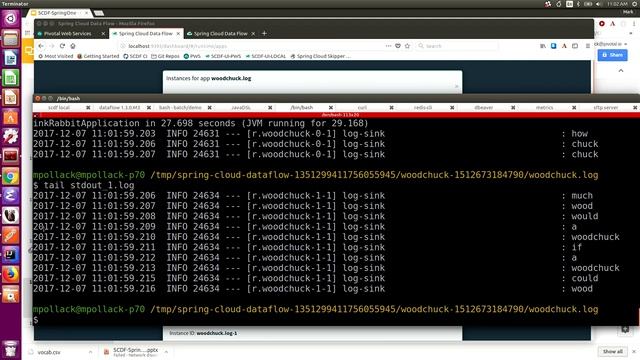The width and height of the screenshot is (640, 360).
Task: Launch LibreOffice Calc from dock
Action: click(x=11, y=78)
